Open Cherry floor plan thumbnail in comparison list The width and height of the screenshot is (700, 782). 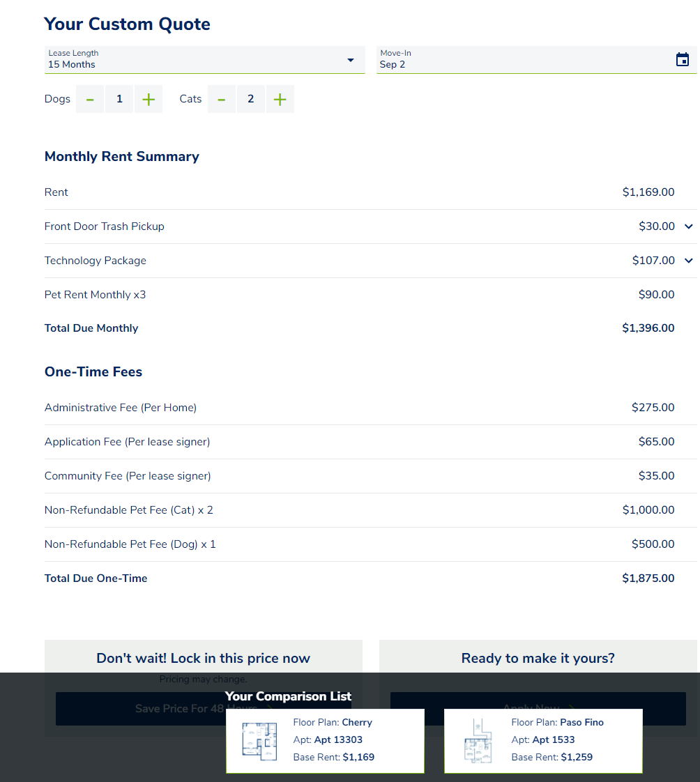tap(259, 741)
